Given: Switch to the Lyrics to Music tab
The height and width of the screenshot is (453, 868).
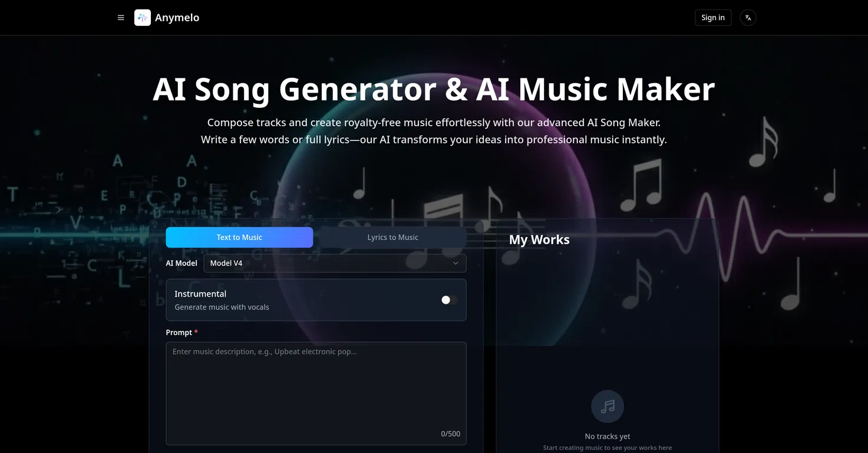Looking at the screenshot, I should tap(392, 237).
